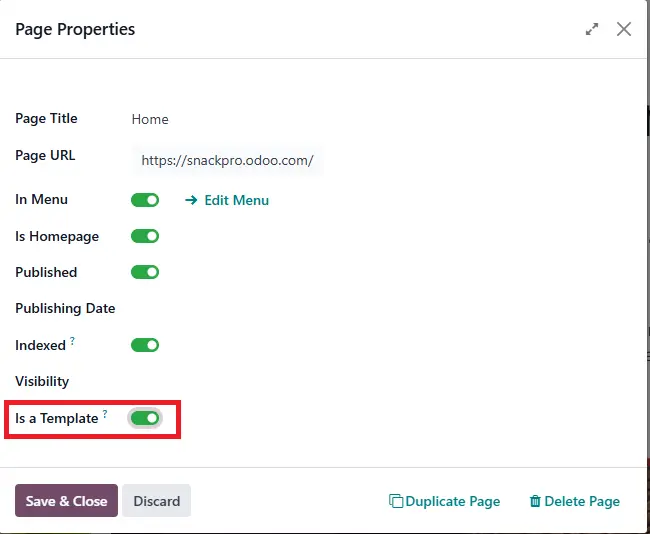The width and height of the screenshot is (650, 534).
Task: Toggle the Indexed switch off
Action: [x=145, y=345]
